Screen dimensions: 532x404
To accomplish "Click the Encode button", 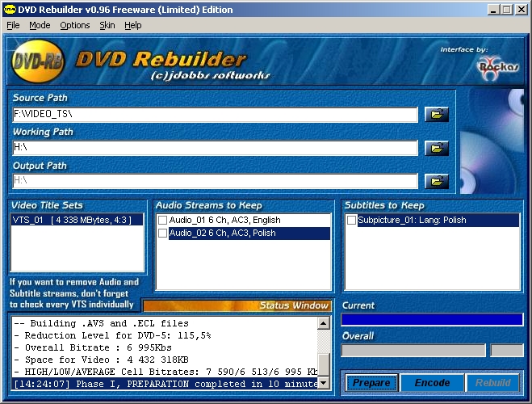I will 432,383.
